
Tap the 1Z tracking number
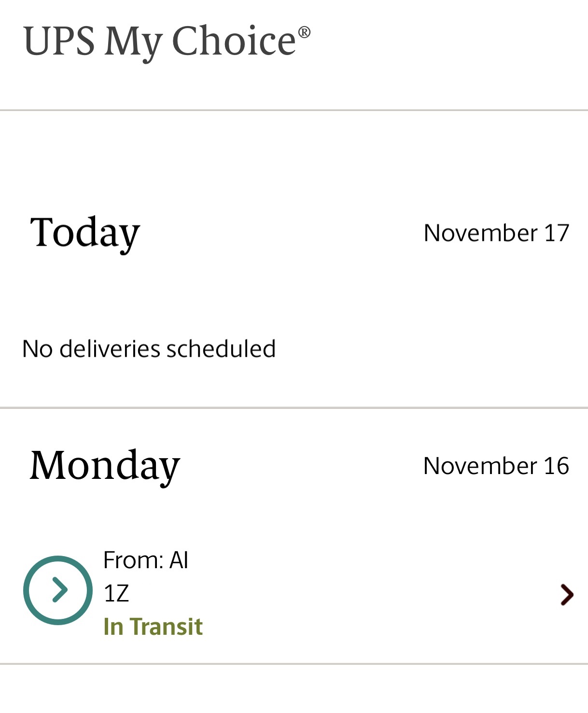pos(116,593)
